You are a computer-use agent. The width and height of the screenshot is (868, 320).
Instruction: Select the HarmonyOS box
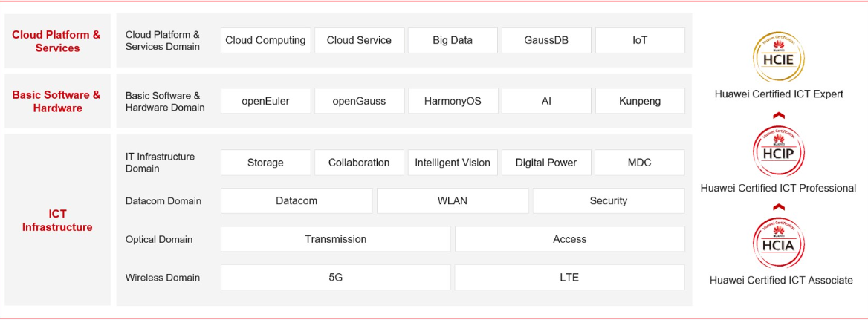[x=453, y=101]
